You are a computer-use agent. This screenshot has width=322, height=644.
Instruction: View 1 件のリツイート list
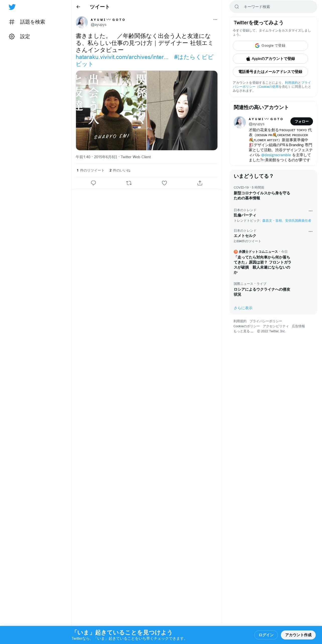point(91,171)
